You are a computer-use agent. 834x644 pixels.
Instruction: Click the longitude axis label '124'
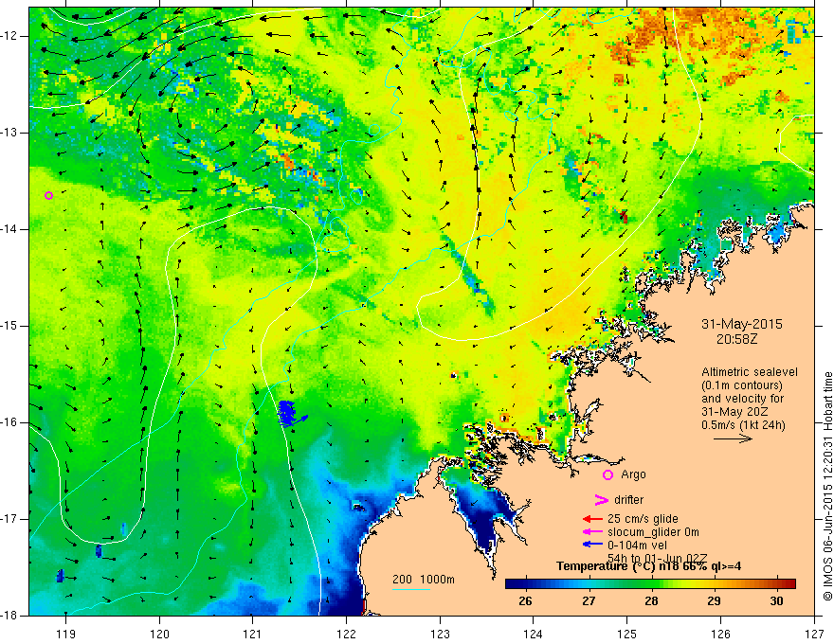[534, 634]
